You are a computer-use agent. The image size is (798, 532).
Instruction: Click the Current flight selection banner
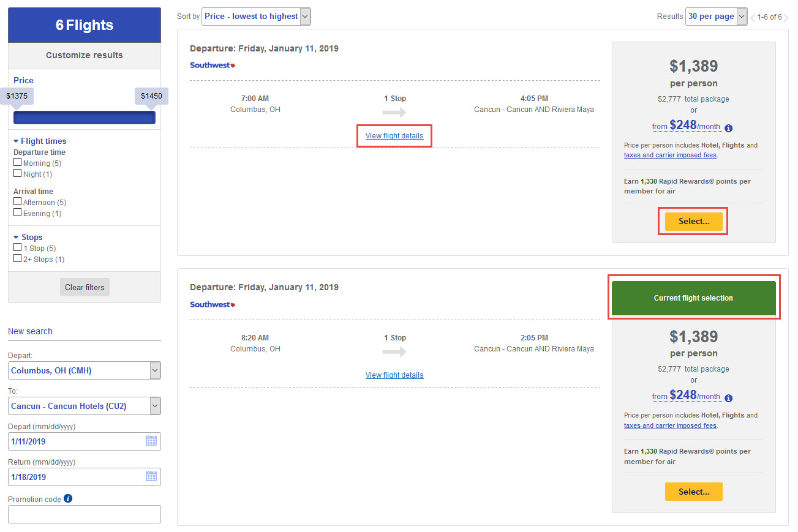(x=693, y=298)
